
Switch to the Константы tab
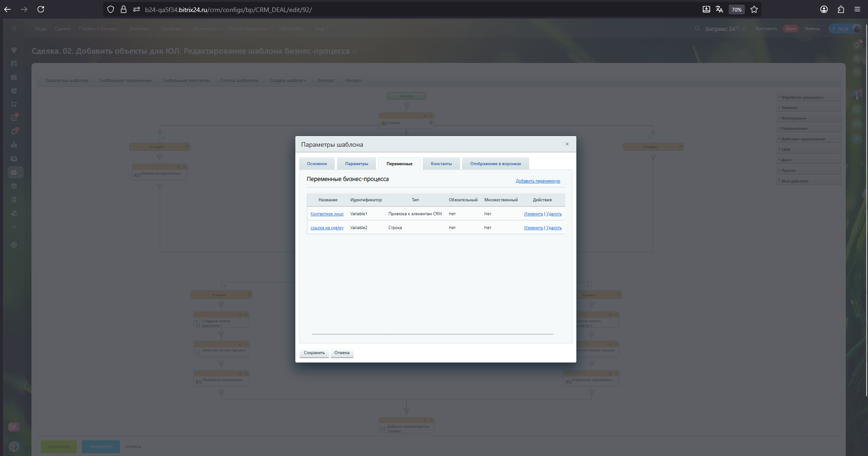click(441, 164)
